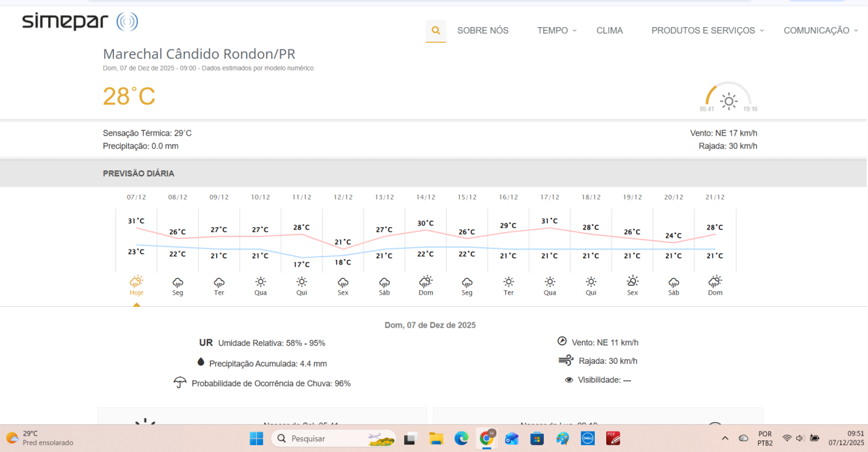Click the Simepar logo link

click(79, 22)
